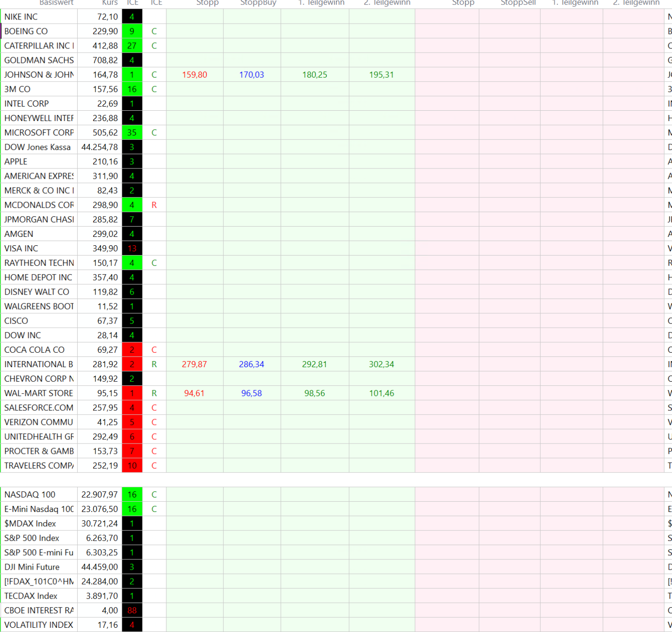Click the StoppBuy value 286,34

tap(251, 364)
